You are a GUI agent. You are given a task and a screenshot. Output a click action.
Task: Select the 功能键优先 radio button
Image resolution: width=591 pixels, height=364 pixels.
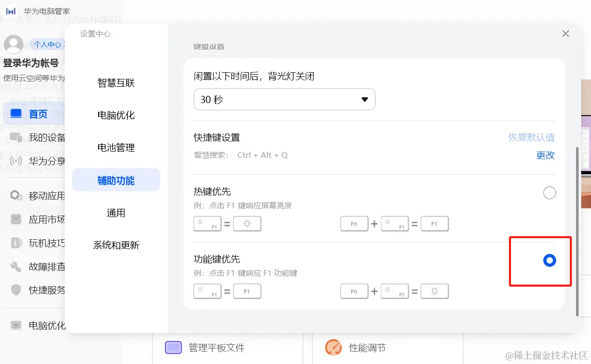(x=550, y=260)
